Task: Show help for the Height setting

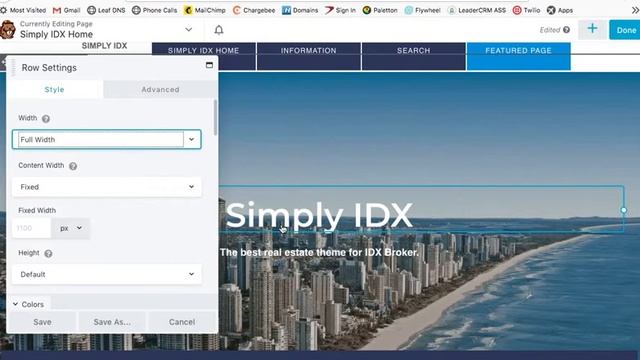Action: [x=48, y=253]
